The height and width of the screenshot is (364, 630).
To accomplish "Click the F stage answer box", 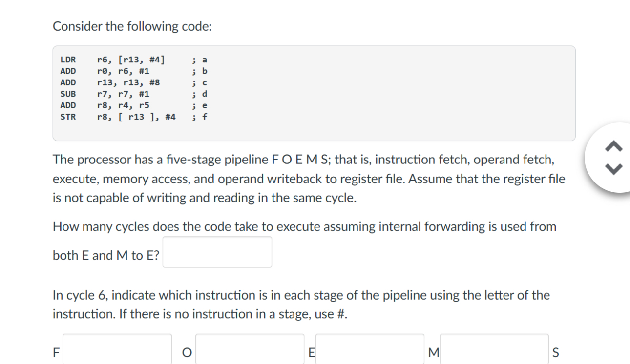I will pos(117,349).
